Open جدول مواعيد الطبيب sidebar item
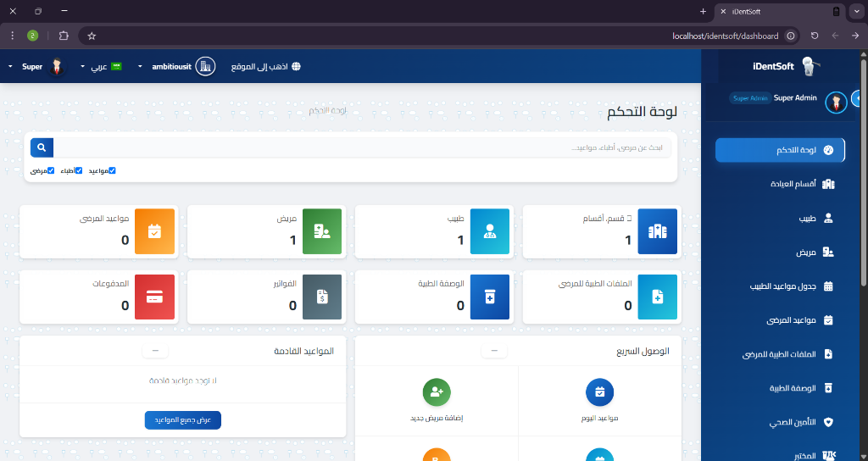The height and width of the screenshot is (461, 868). coord(780,286)
